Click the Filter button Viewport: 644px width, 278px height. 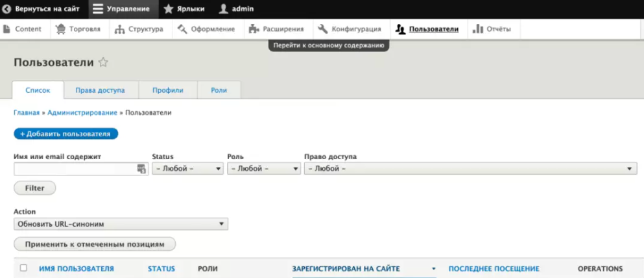pyautogui.click(x=35, y=188)
